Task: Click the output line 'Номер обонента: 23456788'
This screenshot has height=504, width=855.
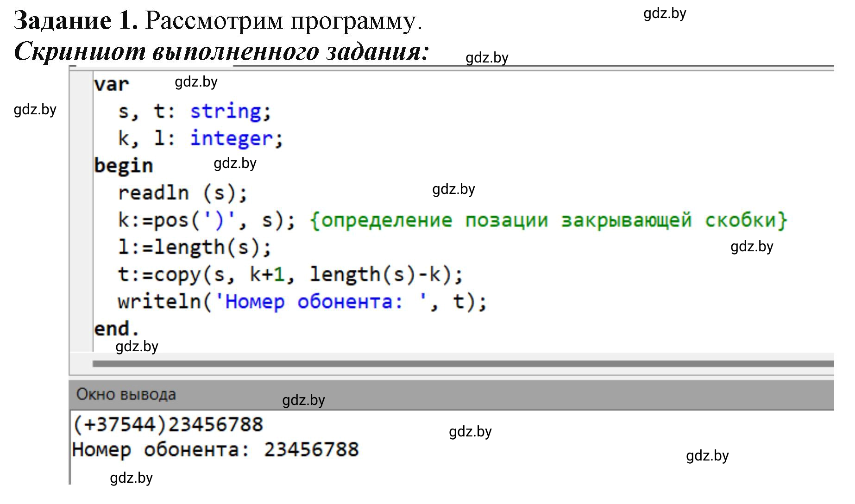Action: [215, 450]
